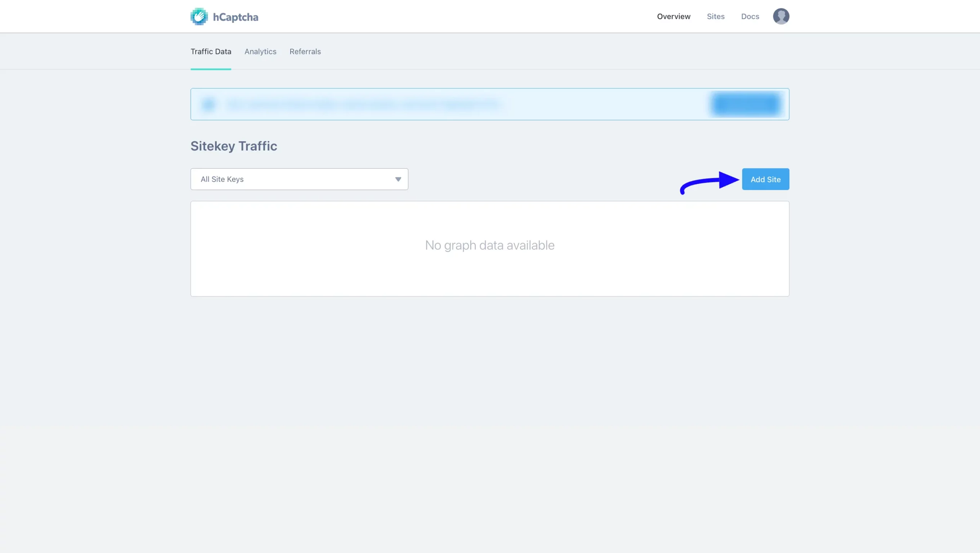Open the Referrals tab

(x=305, y=51)
